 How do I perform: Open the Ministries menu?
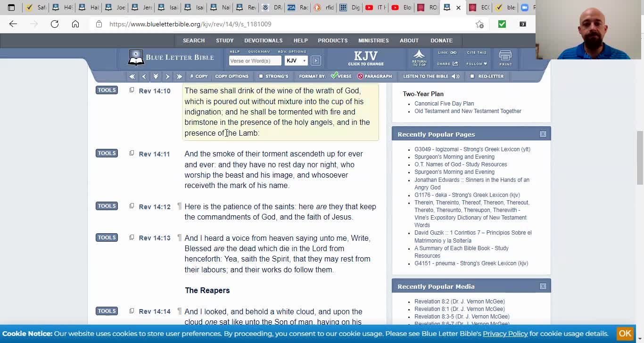click(373, 41)
